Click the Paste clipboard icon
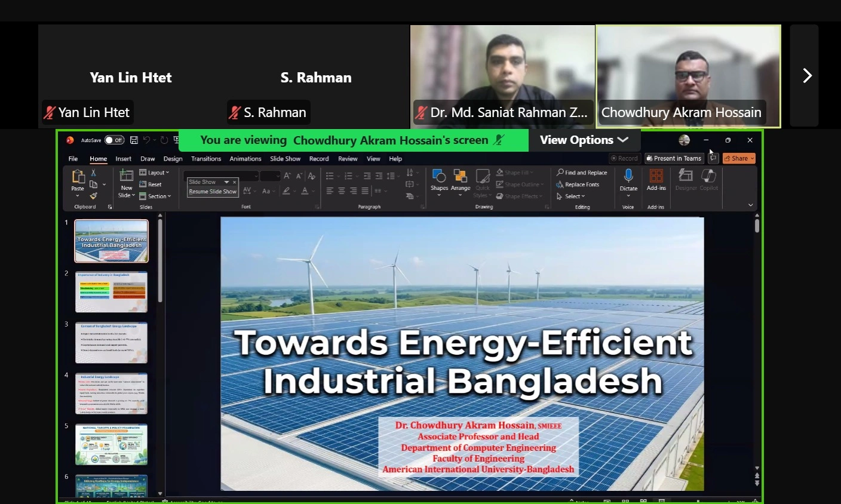This screenshot has height=504, width=841. [78, 177]
